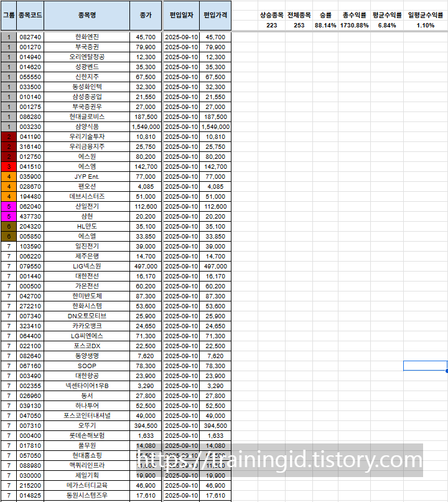The image size is (448, 502).
Task: Select the stock name 에스엠
Action: 86,166
